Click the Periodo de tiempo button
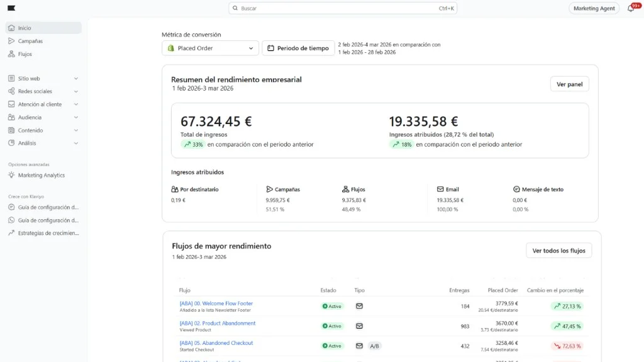The image size is (644, 362). pos(298,48)
